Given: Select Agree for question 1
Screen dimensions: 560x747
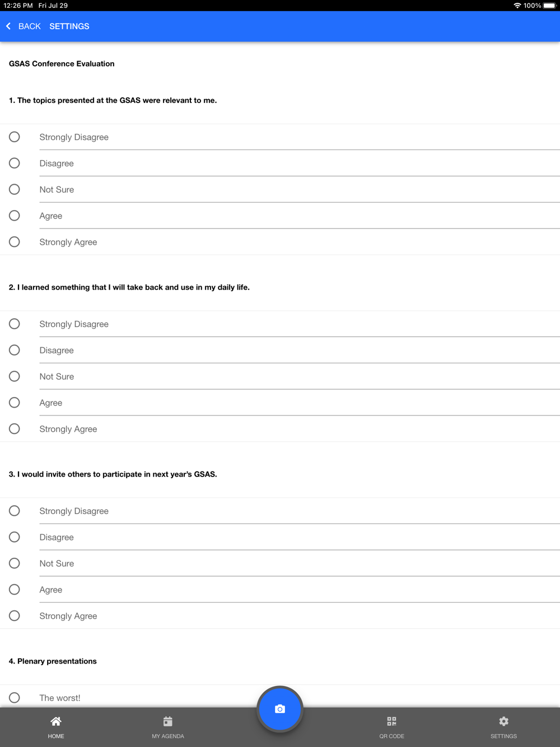Looking at the screenshot, I should [x=15, y=216].
